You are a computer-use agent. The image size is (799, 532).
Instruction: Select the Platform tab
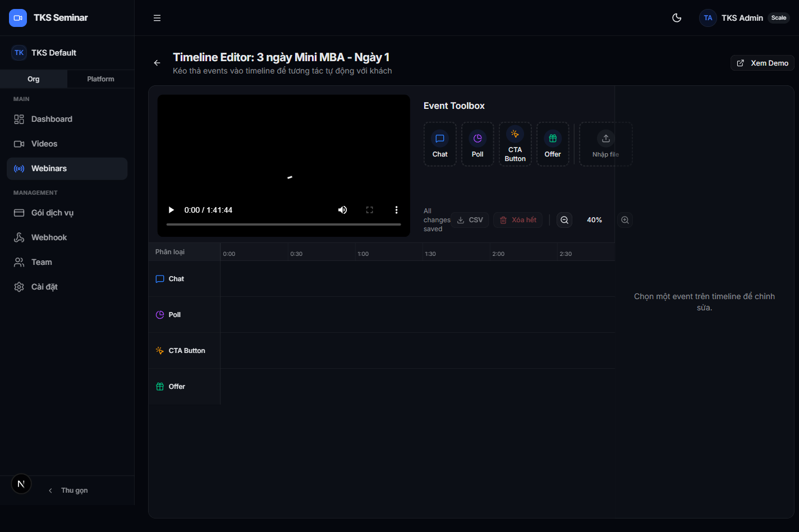[x=100, y=79]
